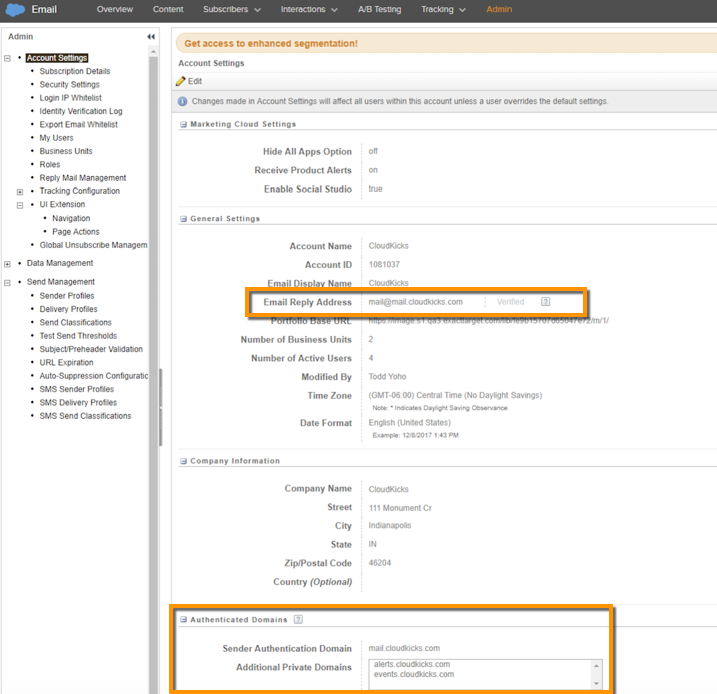717x694 pixels.
Task: Open Sender Profiles
Action: pyautogui.click(x=67, y=296)
